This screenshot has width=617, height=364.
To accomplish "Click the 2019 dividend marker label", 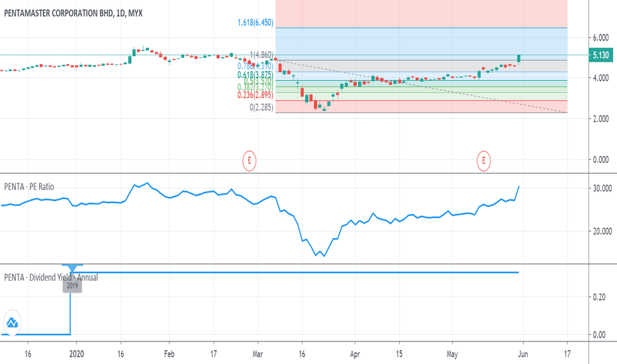I will tap(72, 286).
